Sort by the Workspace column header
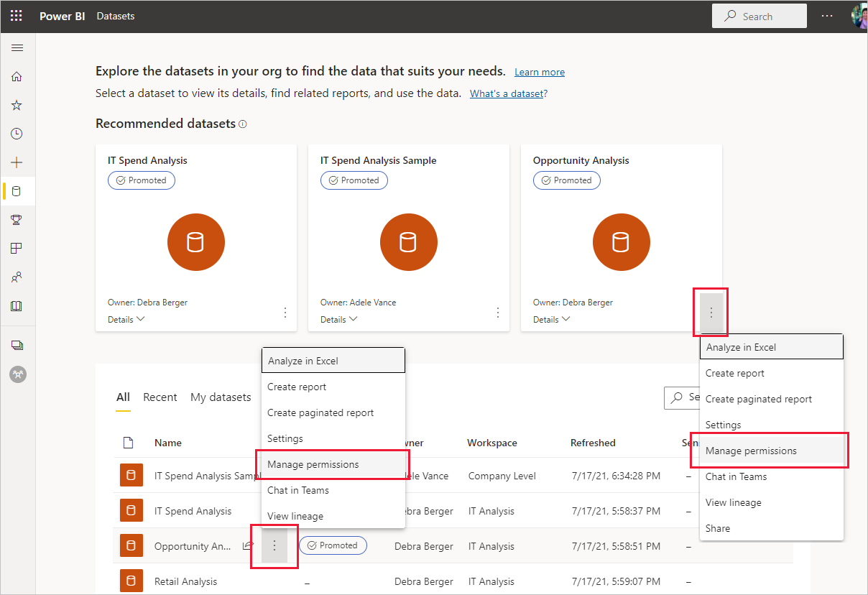868x595 pixels. [492, 443]
